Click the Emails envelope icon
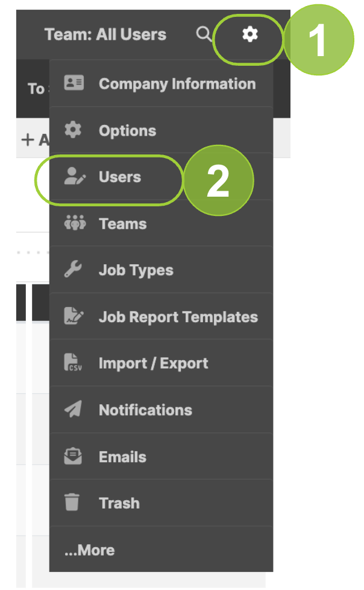 tap(73, 456)
